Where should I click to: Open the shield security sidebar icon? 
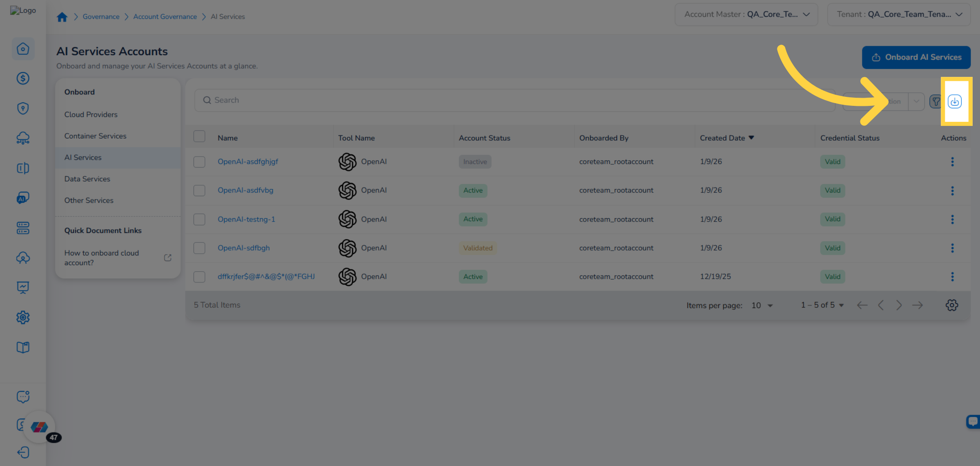coord(23,108)
